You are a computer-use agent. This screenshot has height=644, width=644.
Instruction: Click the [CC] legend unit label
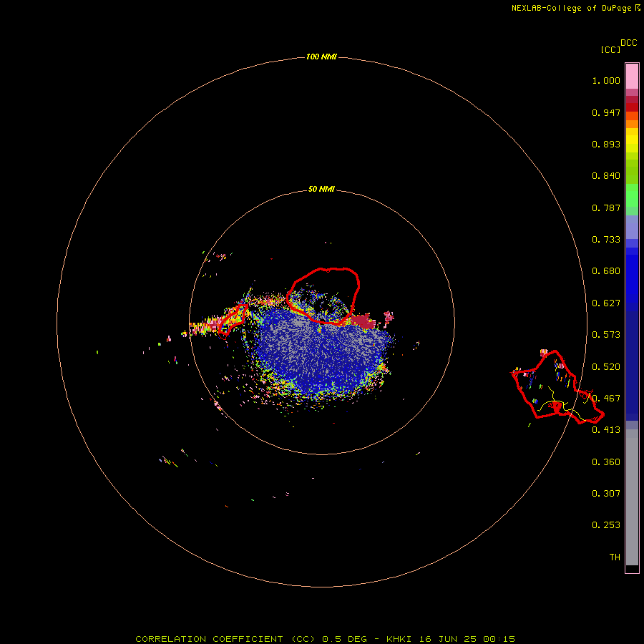coord(610,49)
